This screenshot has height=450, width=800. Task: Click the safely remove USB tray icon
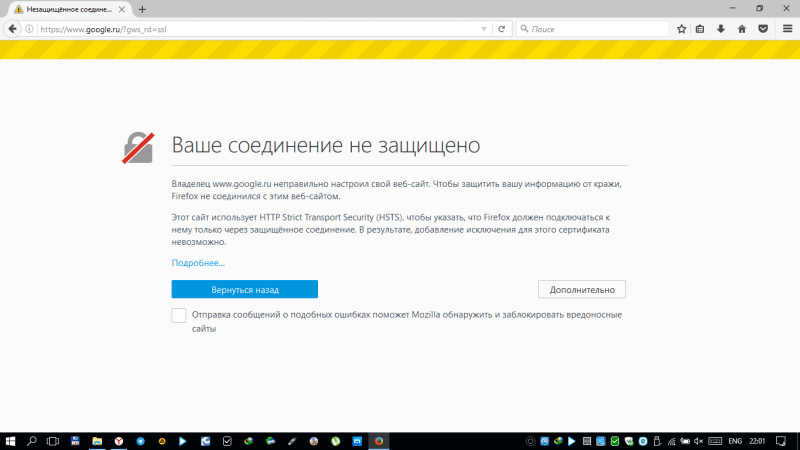point(657,441)
